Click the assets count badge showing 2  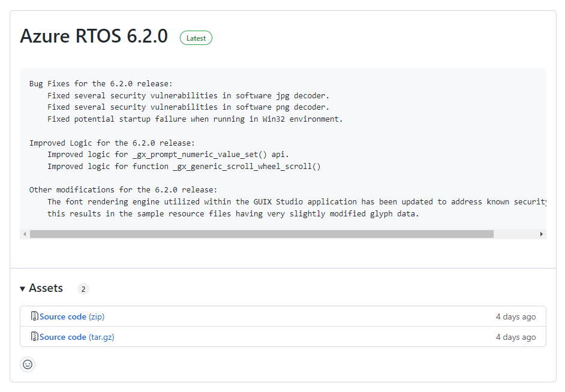click(83, 289)
